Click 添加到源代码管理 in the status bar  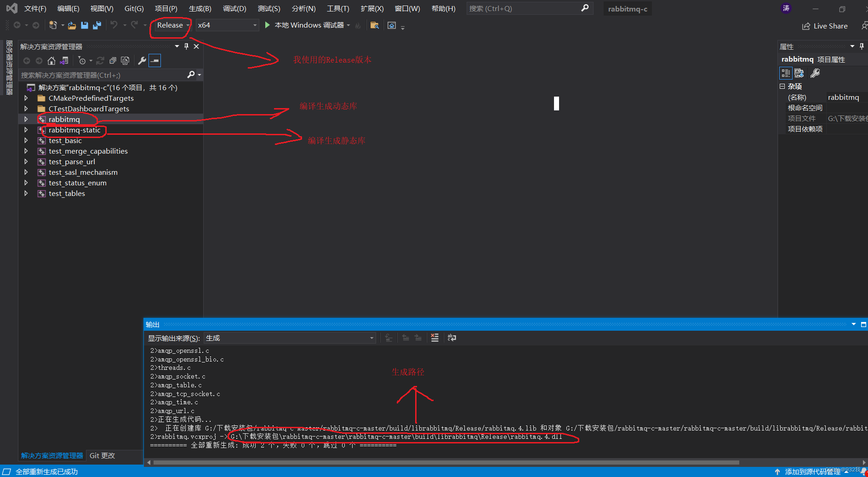(809, 471)
